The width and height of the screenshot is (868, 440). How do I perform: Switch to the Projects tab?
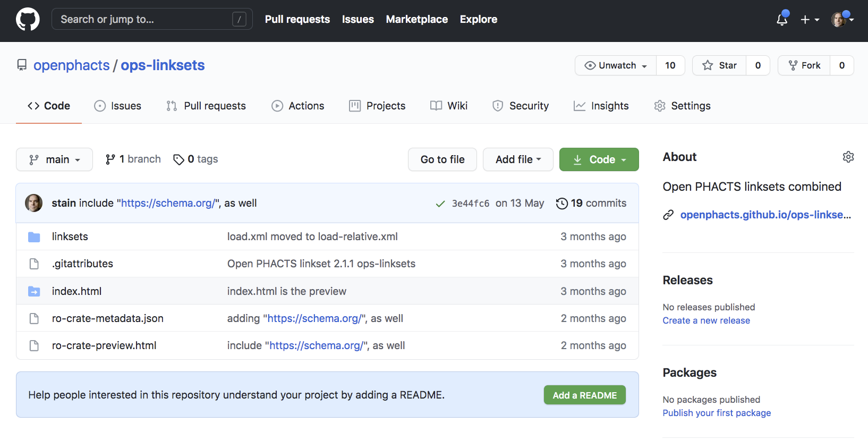click(377, 106)
